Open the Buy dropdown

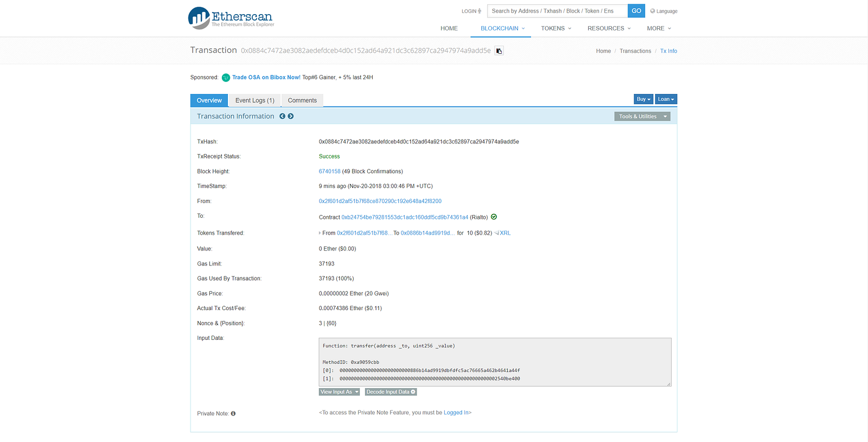pos(643,99)
